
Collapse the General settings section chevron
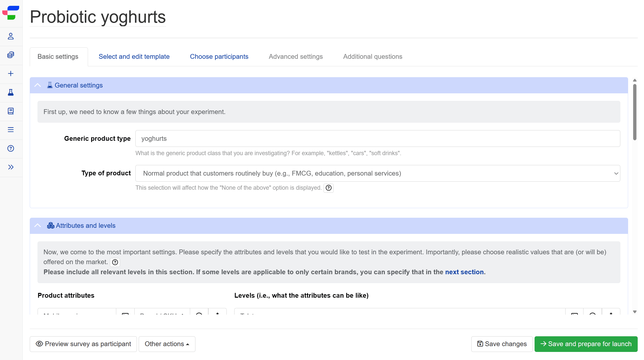(x=38, y=85)
